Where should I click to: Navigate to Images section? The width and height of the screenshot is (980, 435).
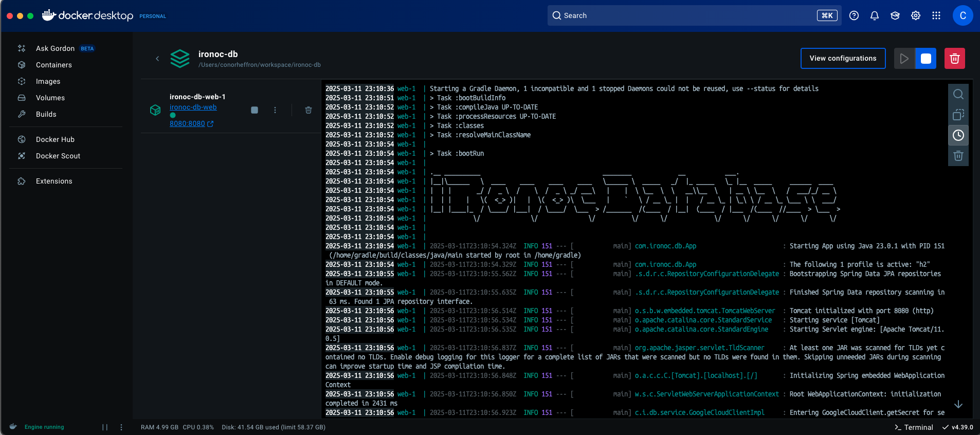(x=48, y=81)
